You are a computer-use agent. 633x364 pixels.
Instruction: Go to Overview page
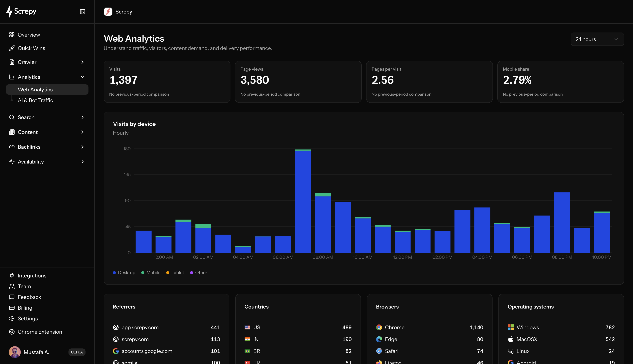[x=29, y=35]
